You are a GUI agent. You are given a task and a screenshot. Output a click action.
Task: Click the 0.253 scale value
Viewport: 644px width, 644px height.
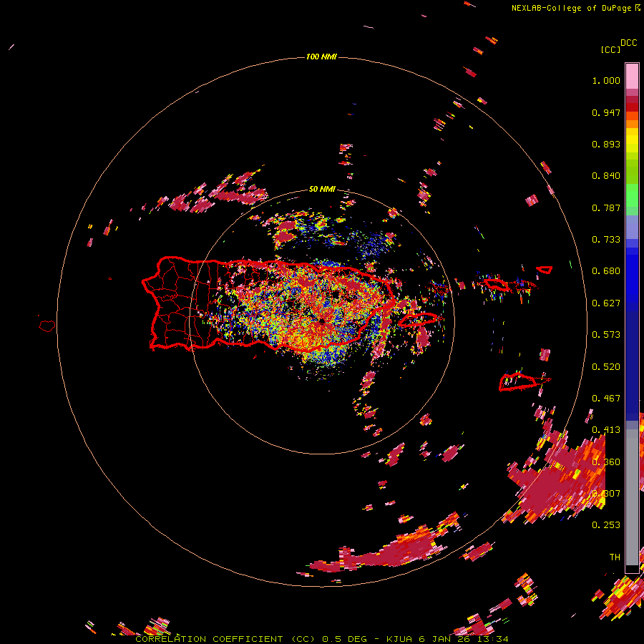(x=606, y=525)
